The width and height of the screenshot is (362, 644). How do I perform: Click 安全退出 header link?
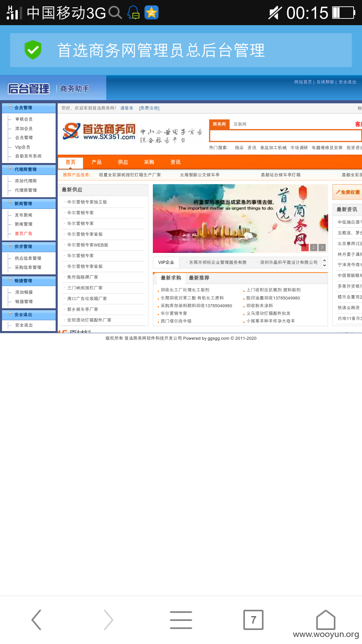click(348, 82)
